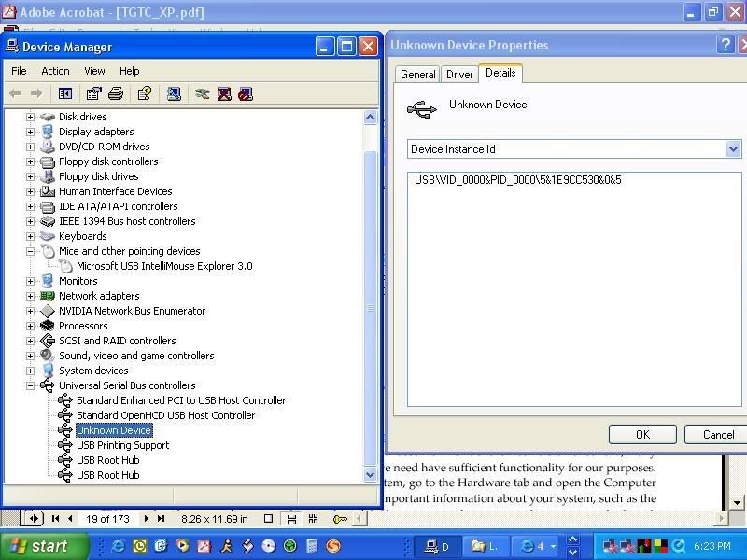This screenshot has width=747, height=560.
Task: Expand the Floppy disk controllers node
Action: [x=30, y=161]
